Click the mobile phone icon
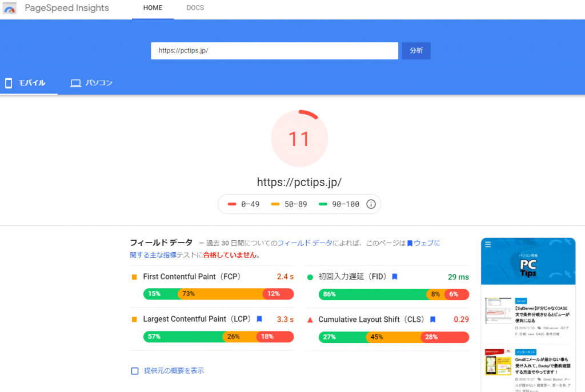Screen dimensions: 585x392 pyautogui.click(x=9, y=83)
